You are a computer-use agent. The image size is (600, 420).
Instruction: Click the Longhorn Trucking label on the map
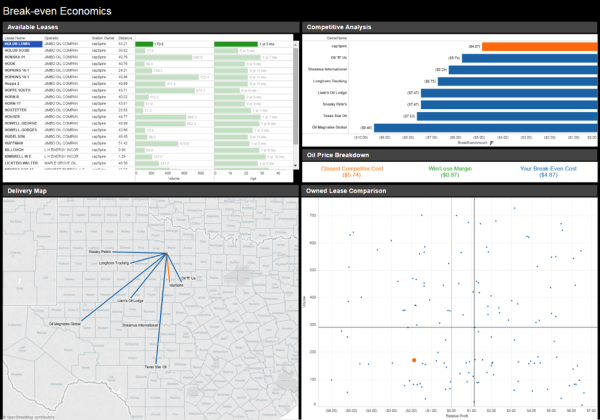114,263
